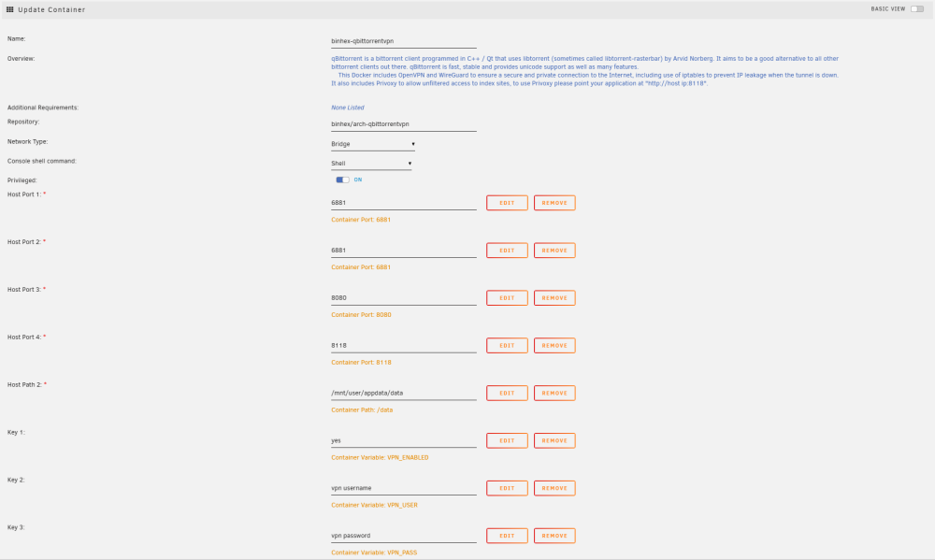Open the Network Type Bridge dropdown

[x=373, y=144]
